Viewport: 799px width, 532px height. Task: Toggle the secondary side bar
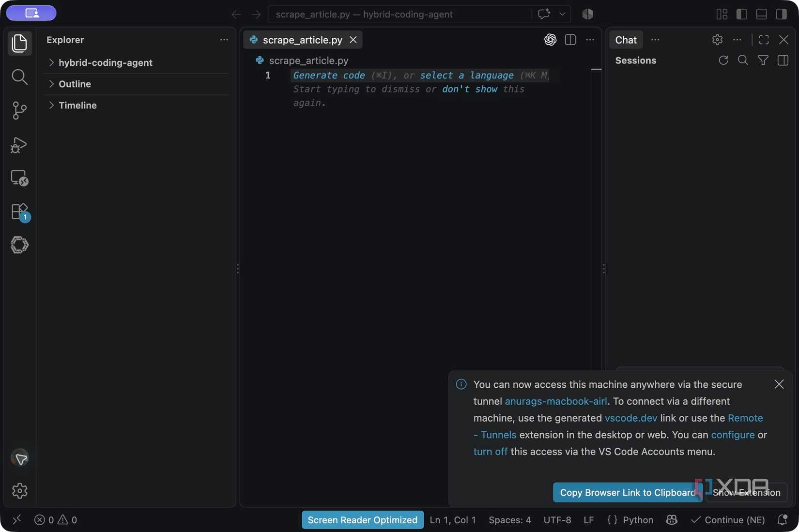pos(781,14)
